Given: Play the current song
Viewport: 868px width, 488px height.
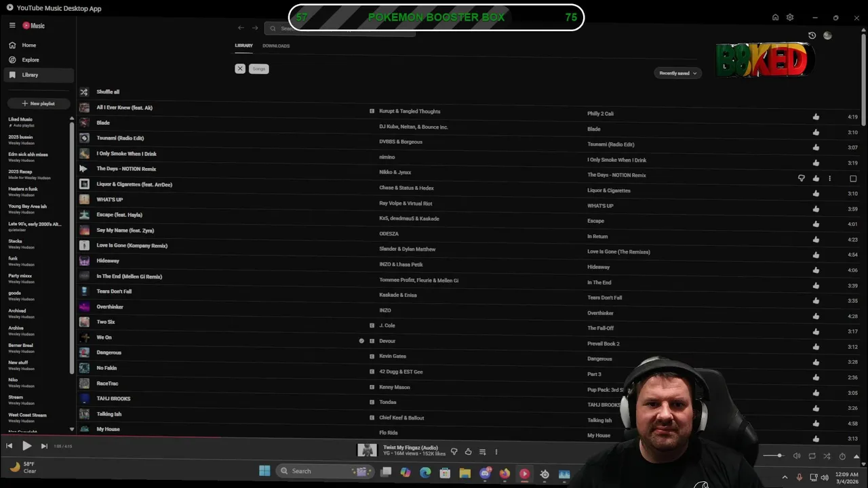Looking at the screenshot, I should pyautogui.click(x=26, y=446).
